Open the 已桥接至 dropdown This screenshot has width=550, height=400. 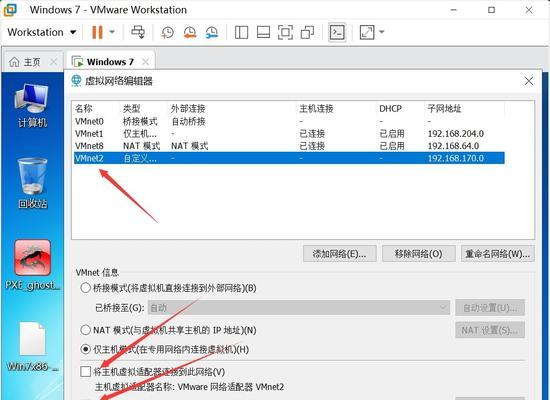point(299,308)
